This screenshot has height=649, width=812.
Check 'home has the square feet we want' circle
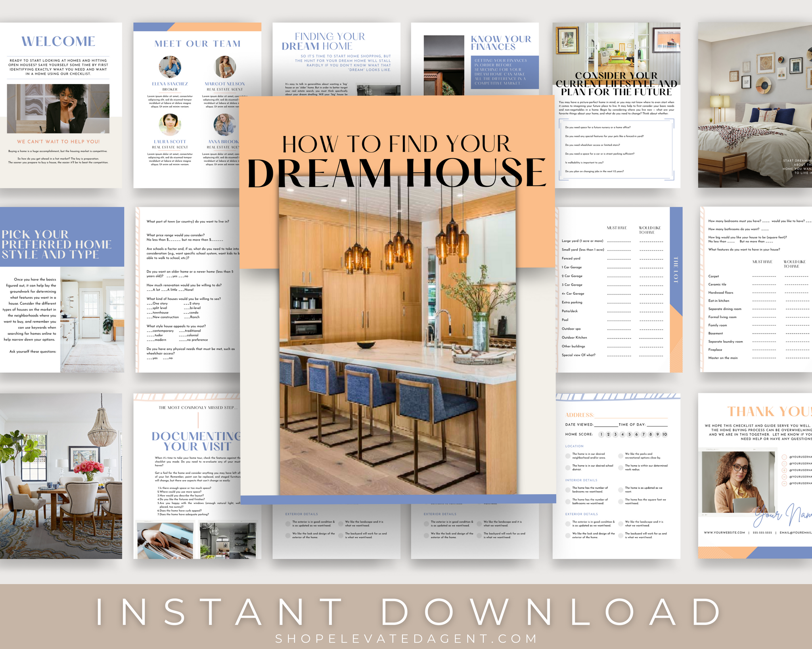(x=620, y=501)
